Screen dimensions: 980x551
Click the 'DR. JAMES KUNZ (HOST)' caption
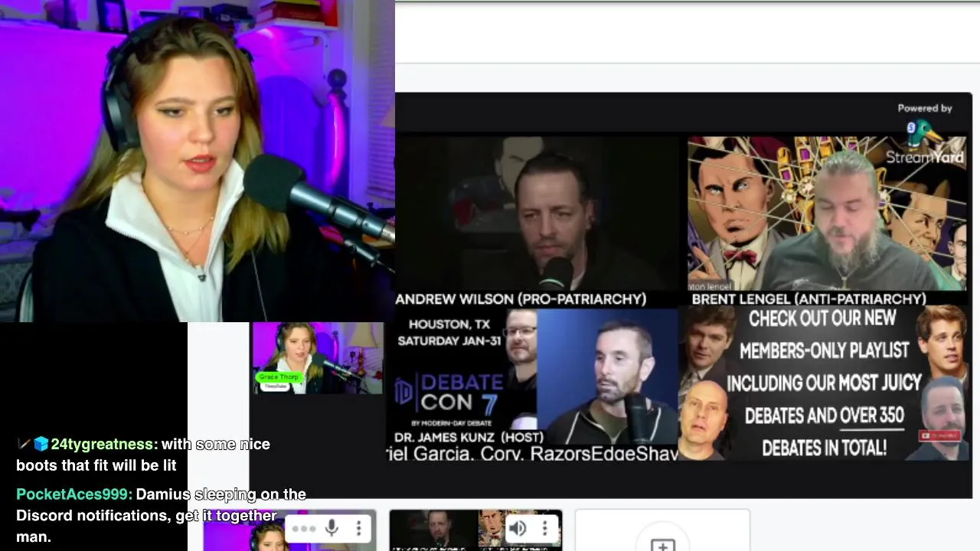pos(469,437)
